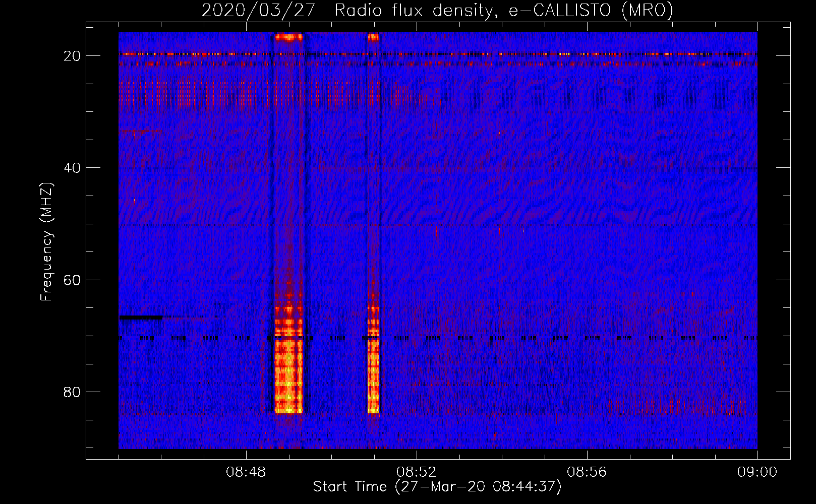Click the 08:48 time tick label
This screenshot has width=816, height=504.
click(x=246, y=472)
